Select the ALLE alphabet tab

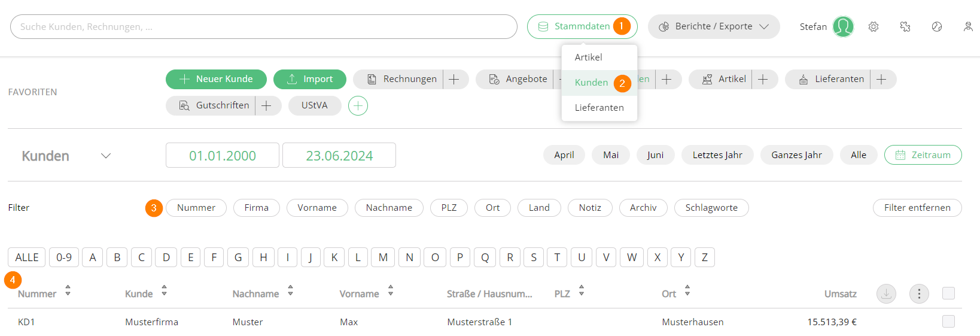coord(27,257)
